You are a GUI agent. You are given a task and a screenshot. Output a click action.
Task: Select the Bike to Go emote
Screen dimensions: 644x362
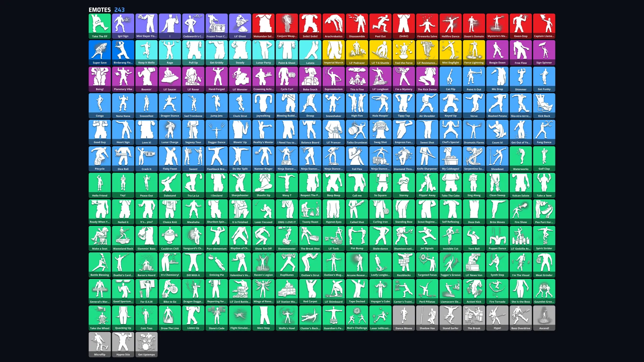pyautogui.click(x=170, y=292)
